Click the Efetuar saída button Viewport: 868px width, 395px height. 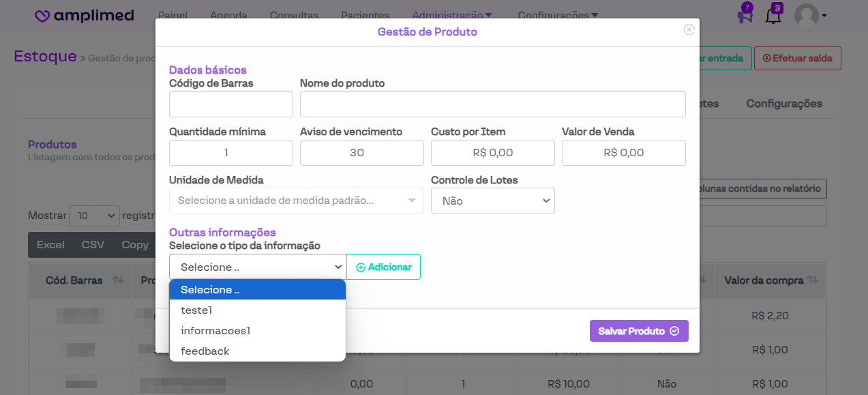(x=797, y=59)
